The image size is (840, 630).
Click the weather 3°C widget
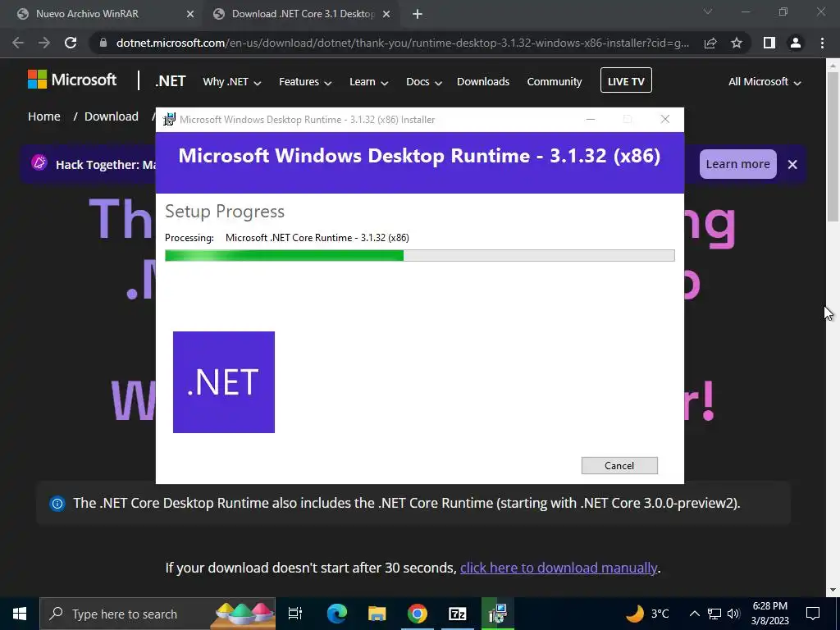click(x=647, y=614)
